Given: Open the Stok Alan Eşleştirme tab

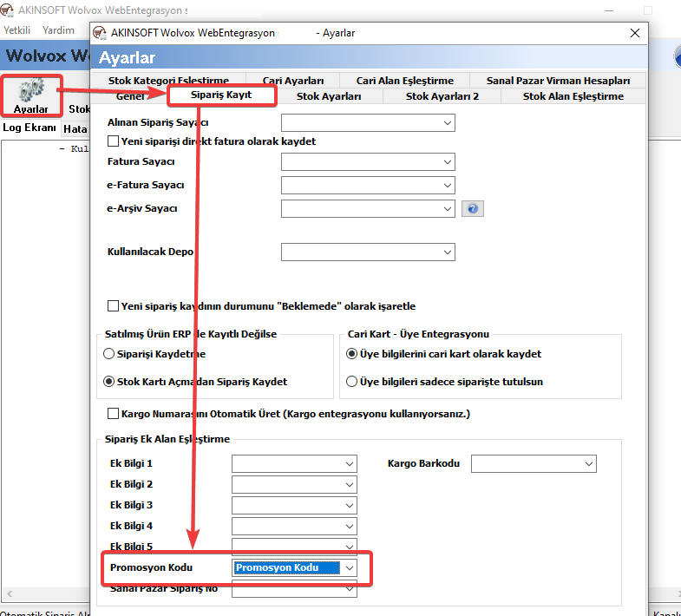Looking at the screenshot, I should 573,96.
